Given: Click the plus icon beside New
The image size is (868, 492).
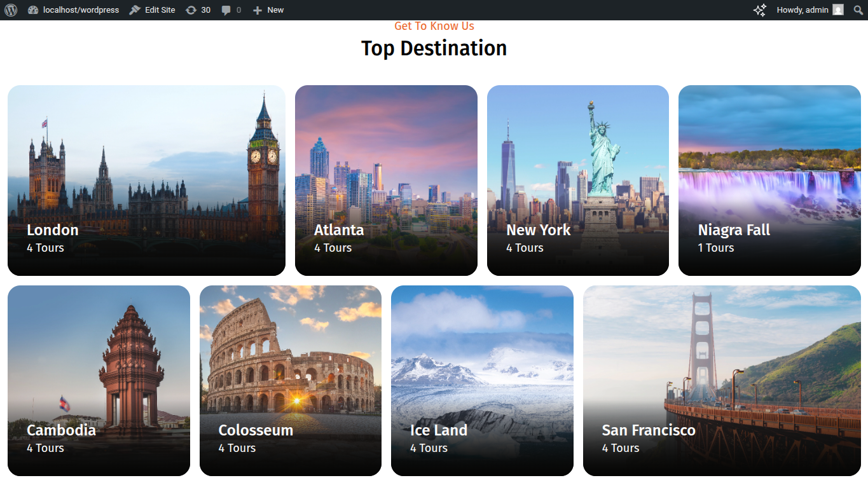Looking at the screenshot, I should [x=257, y=10].
